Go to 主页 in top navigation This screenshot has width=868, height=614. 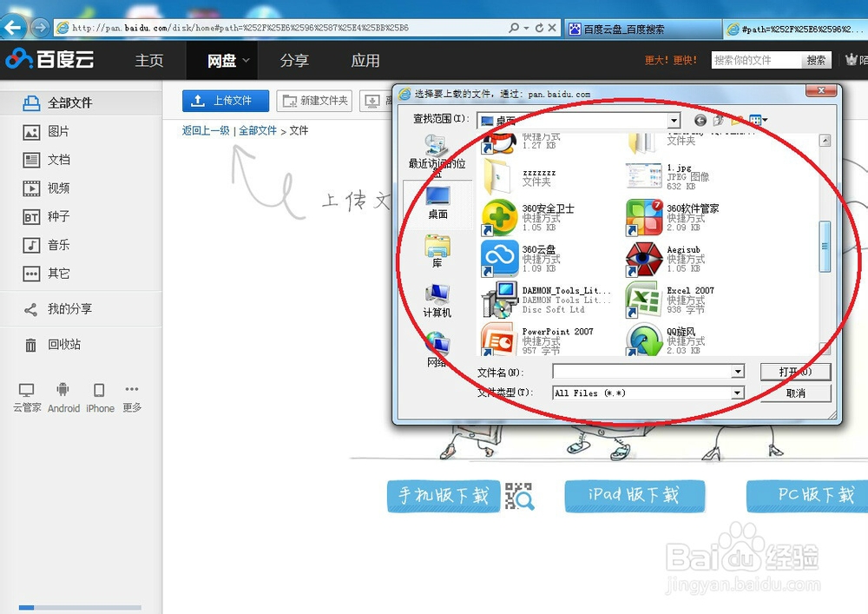(149, 60)
